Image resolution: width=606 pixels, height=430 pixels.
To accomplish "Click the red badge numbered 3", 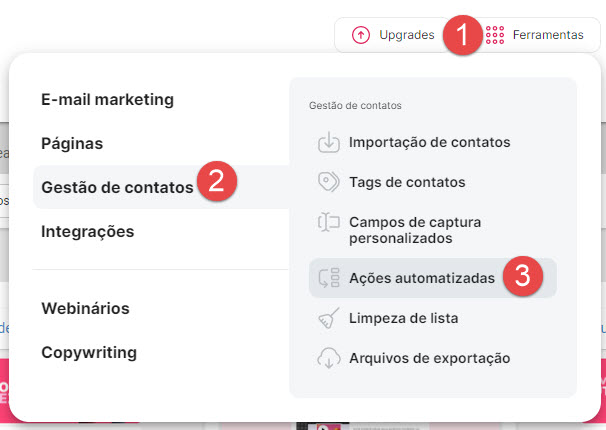I will tap(520, 277).
